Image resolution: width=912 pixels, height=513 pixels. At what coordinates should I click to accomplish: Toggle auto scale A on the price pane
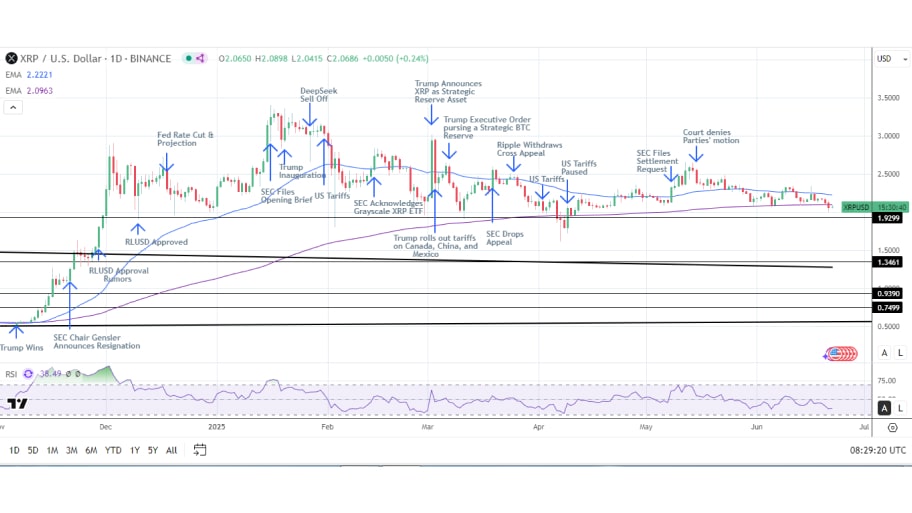point(884,353)
